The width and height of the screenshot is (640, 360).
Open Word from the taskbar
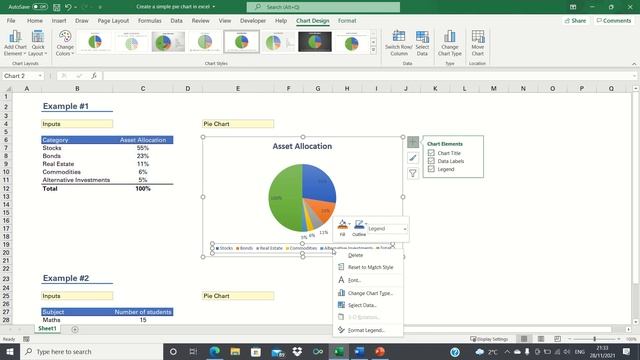[359, 351]
